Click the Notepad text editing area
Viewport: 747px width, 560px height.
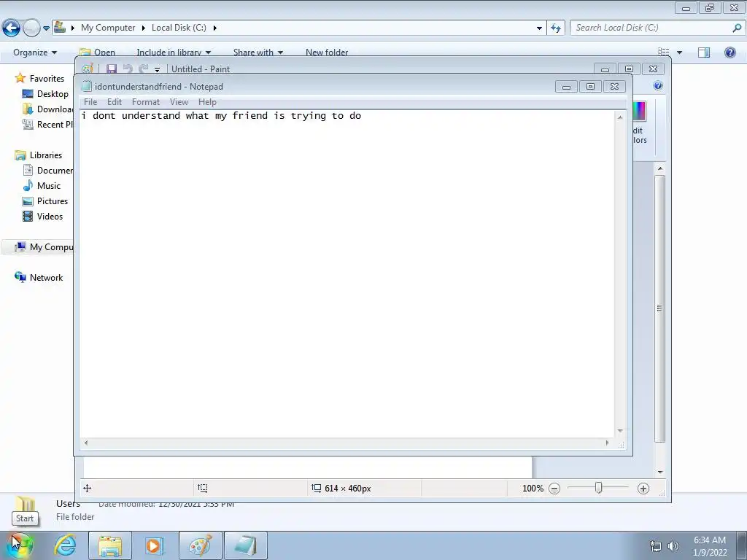[x=347, y=274]
